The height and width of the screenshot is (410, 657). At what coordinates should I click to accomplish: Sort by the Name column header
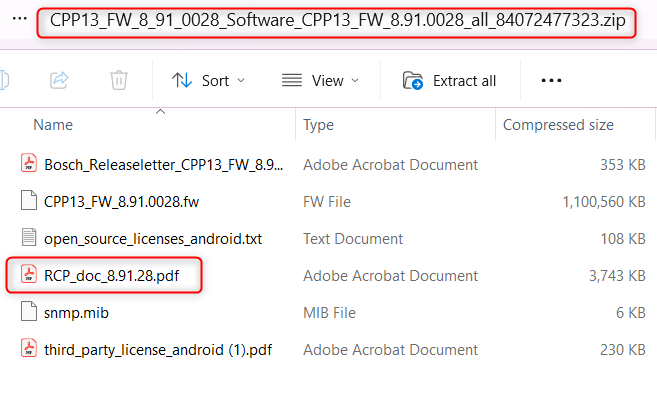click(x=54, y=125)
